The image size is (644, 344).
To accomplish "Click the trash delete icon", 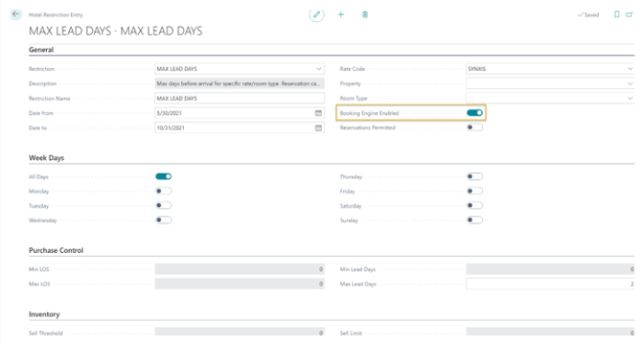I will click(364, 15).
